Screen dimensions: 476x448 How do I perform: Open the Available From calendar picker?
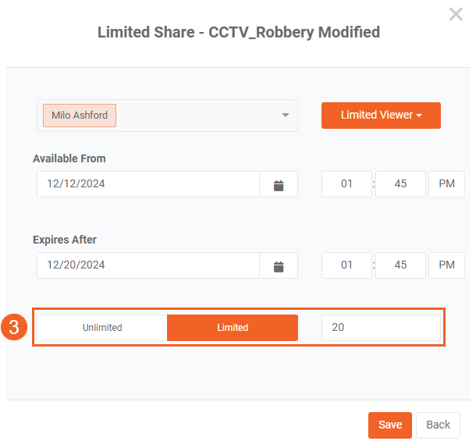279,185
